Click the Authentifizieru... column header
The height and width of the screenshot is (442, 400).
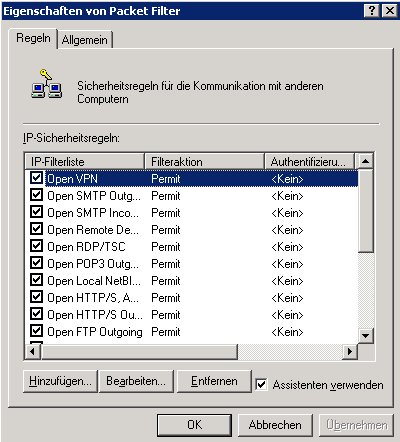pyautogui.click(x=309, y=162)
